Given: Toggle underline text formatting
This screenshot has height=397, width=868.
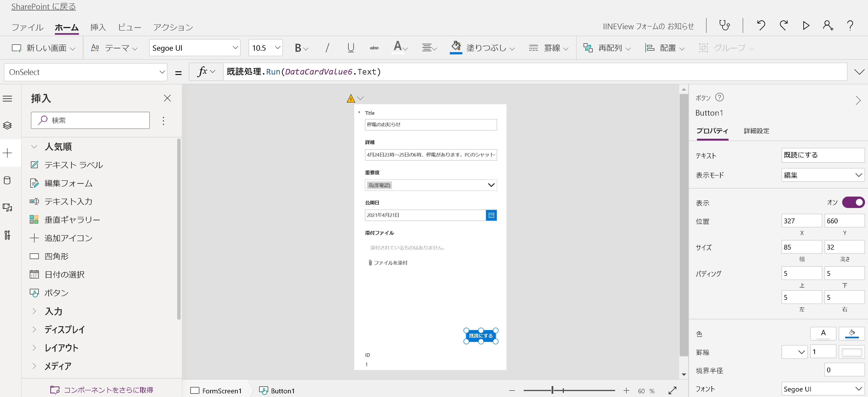Looking at the screenshot, I should (351, 48).
